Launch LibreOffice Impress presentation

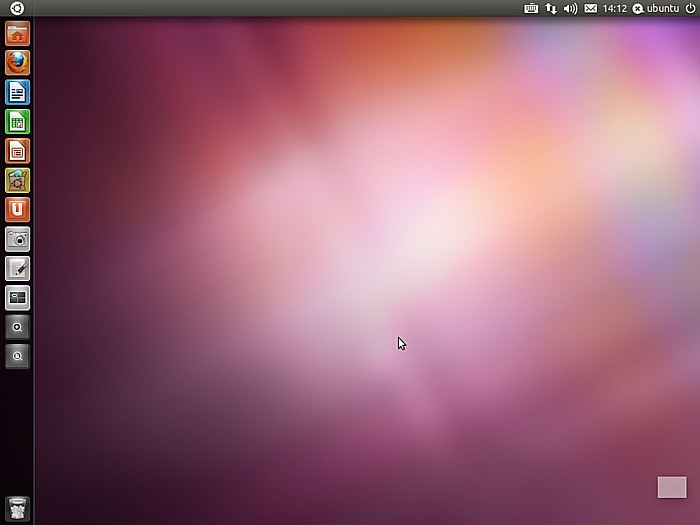[x=17, y=151]
